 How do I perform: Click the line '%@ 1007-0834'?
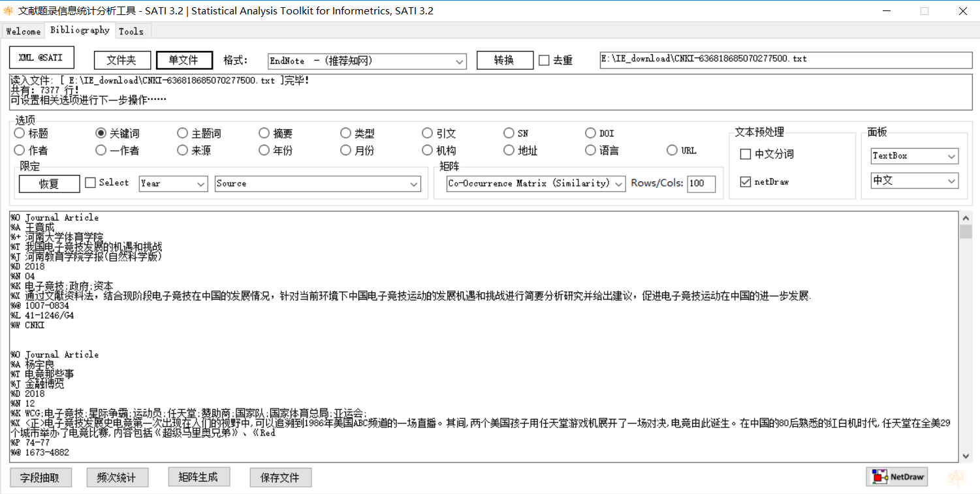40,305
